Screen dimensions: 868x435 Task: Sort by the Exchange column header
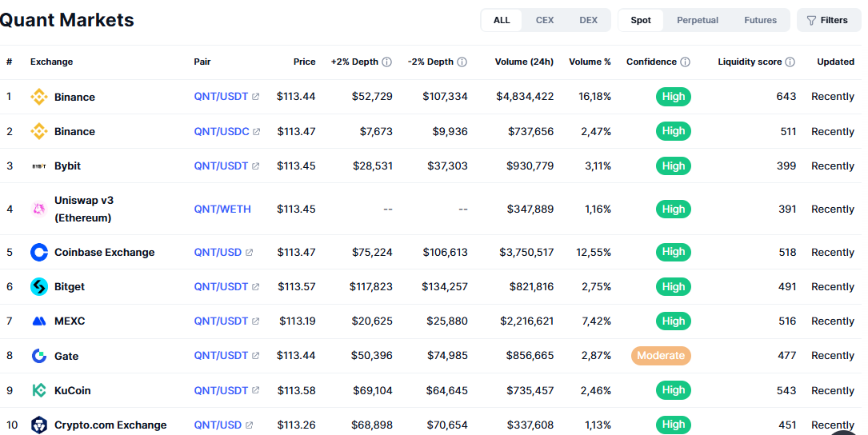pyautogui.click(x=51, y=62)
